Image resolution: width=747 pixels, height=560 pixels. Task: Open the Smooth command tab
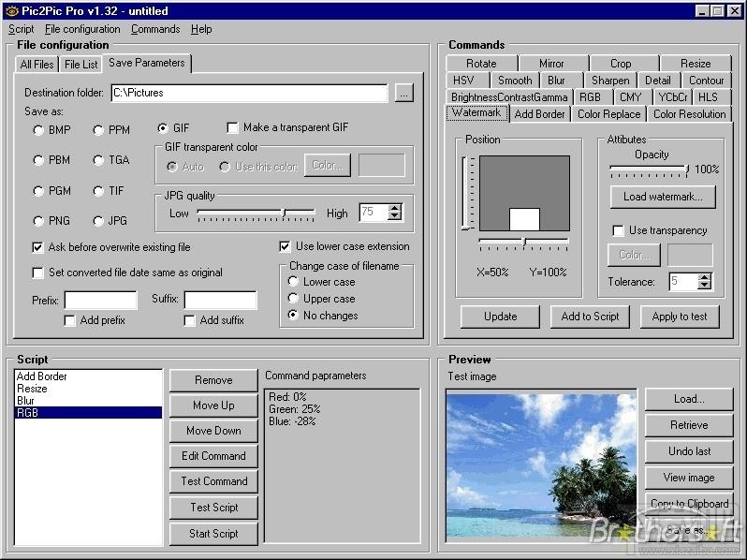point(515,81)
